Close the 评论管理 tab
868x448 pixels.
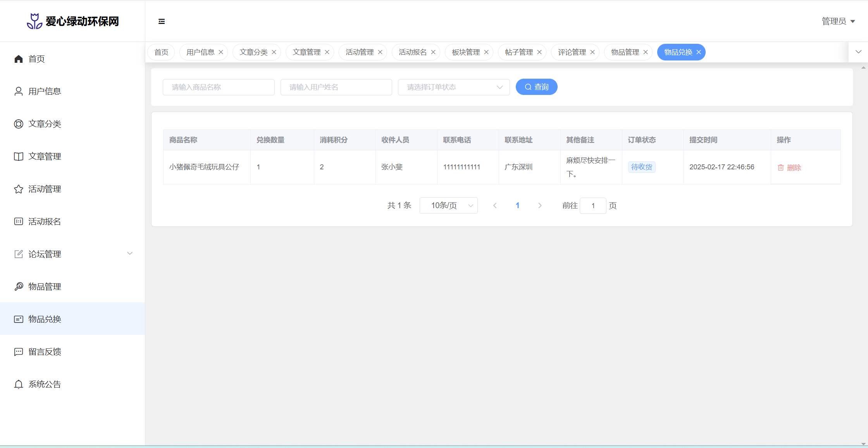click(592, 52)
